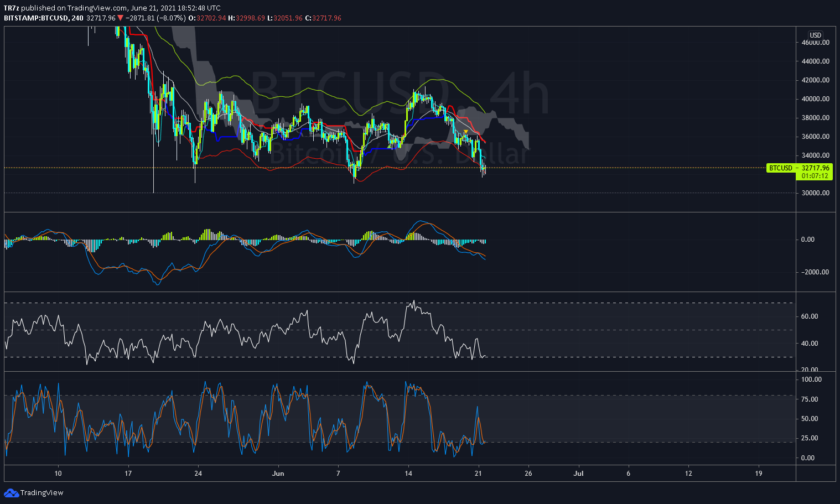Click the 42000.00 price axis label
The height and width of the screenshot is (504, 840).
click(815, 80)
